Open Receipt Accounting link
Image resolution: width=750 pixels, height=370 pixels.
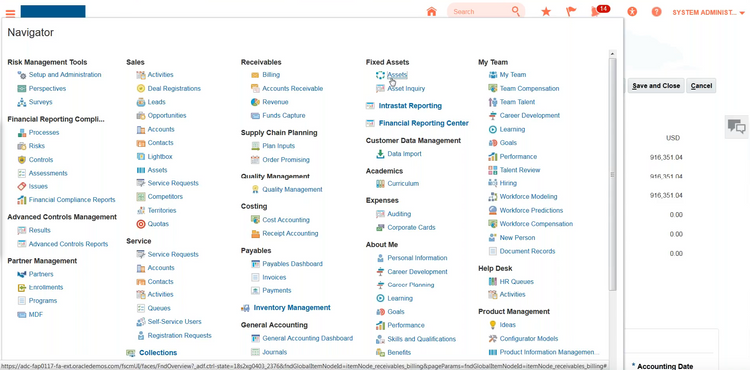290,233
